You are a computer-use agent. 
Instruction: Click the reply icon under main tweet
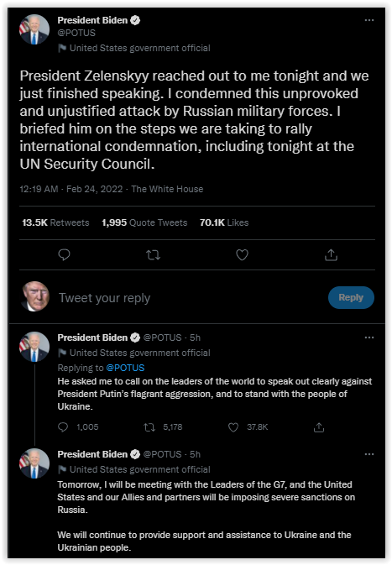pyautogui.click(x=64, y=254)
